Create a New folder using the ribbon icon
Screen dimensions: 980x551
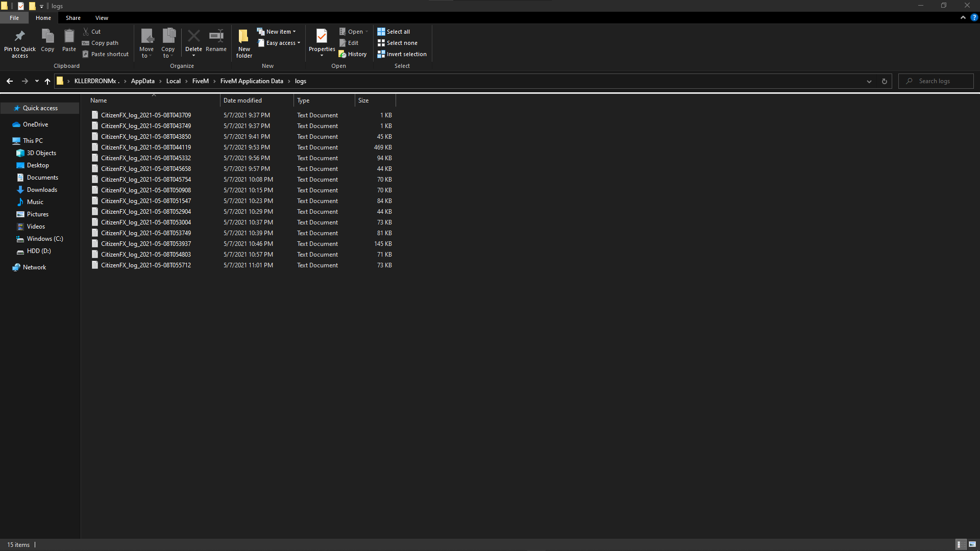(243, 40)
